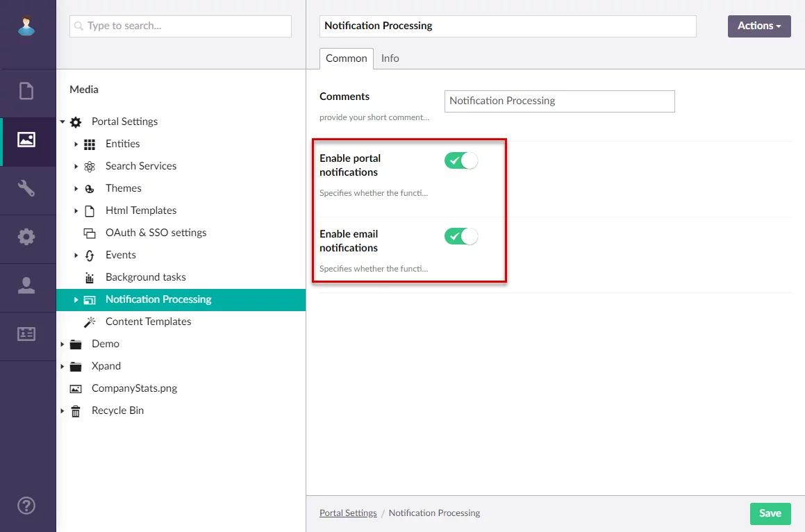The height and width of the screenshot is (532, 805).
Task: Open the Help question mark icon
Action: (26, 505)
